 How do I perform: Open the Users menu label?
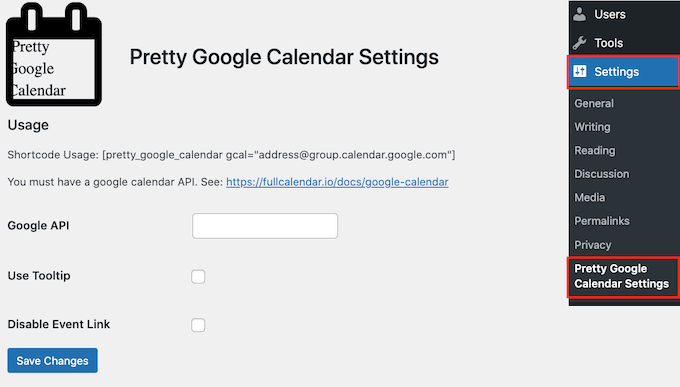pyautogui.click(x=610, y=14)
